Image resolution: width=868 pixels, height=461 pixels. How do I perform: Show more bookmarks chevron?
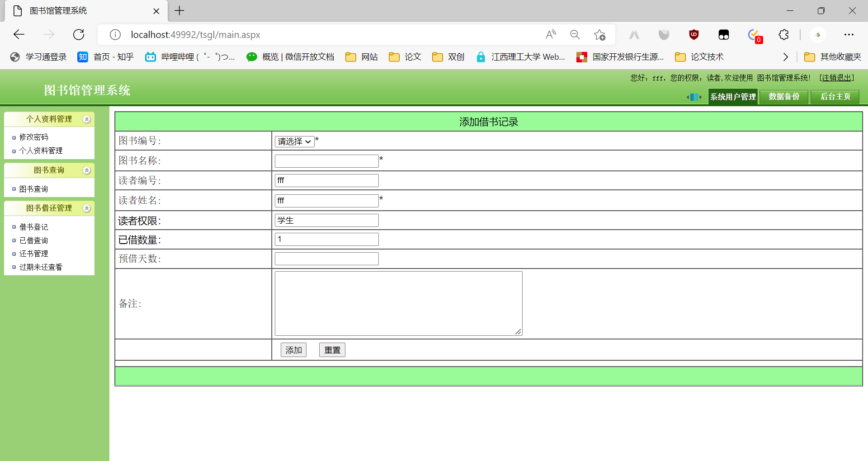[x=785, y=57]
